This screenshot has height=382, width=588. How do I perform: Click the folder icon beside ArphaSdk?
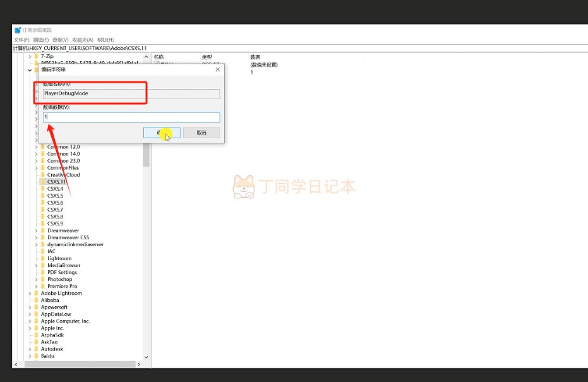click(x=37, y=335)
